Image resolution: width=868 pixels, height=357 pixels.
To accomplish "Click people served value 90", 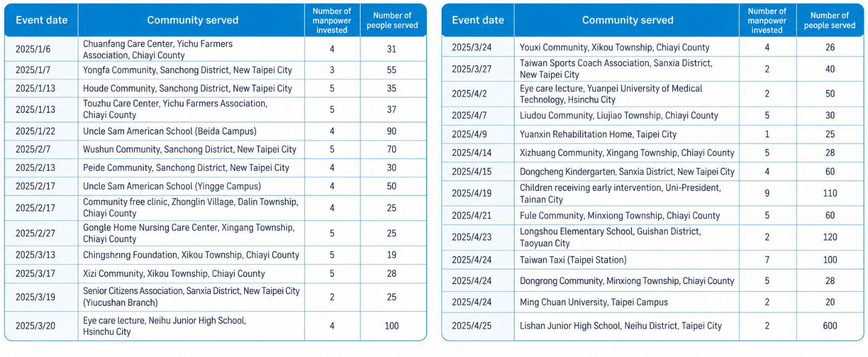I will point(392,131).
